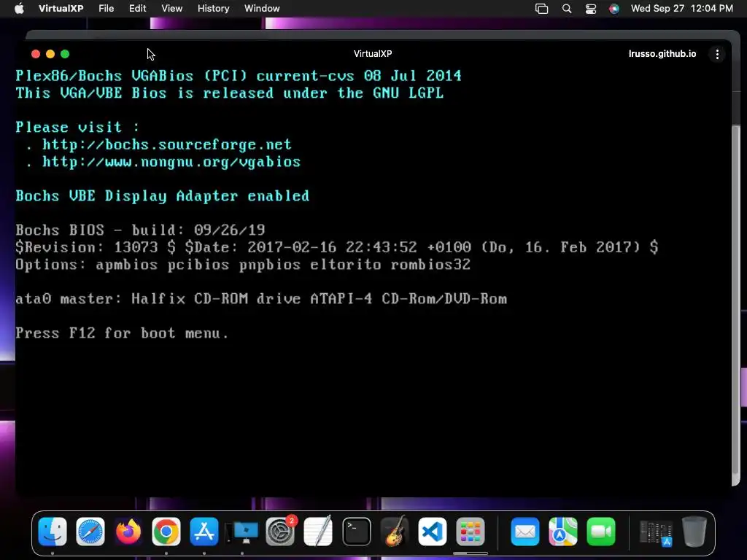Launch Firefox from the Dock
The width and height of the screenshot is (747, 560).
coord(128,532)
